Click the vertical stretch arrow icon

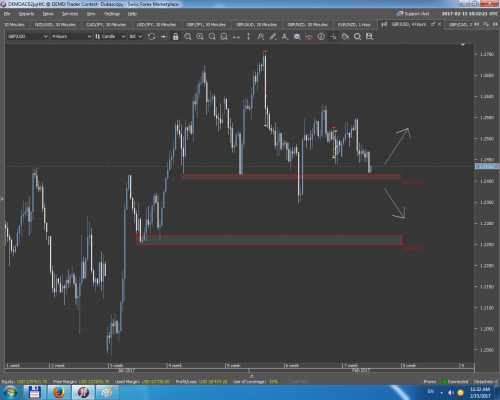tap(248, 37)
